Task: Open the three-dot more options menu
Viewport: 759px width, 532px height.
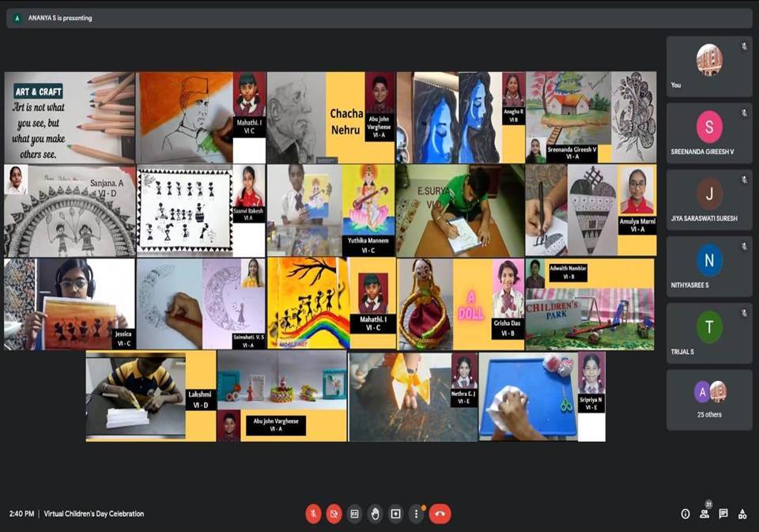Action: tap(417, 514)
